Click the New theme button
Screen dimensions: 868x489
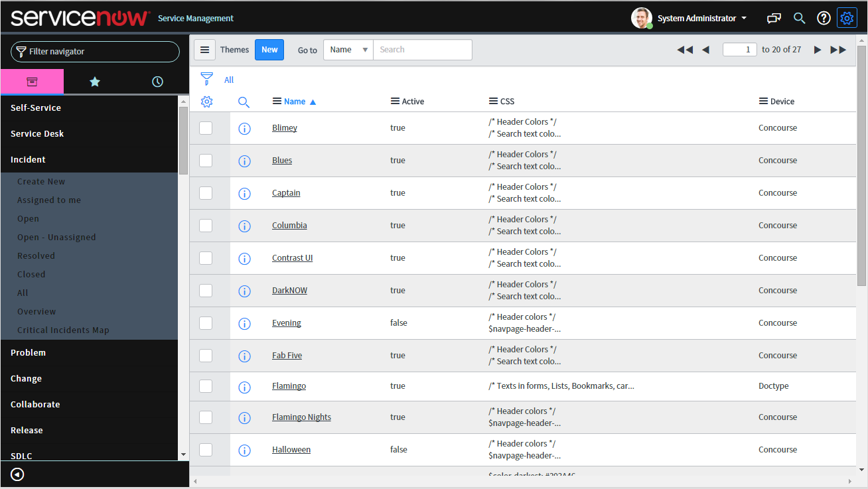point(269,50)
